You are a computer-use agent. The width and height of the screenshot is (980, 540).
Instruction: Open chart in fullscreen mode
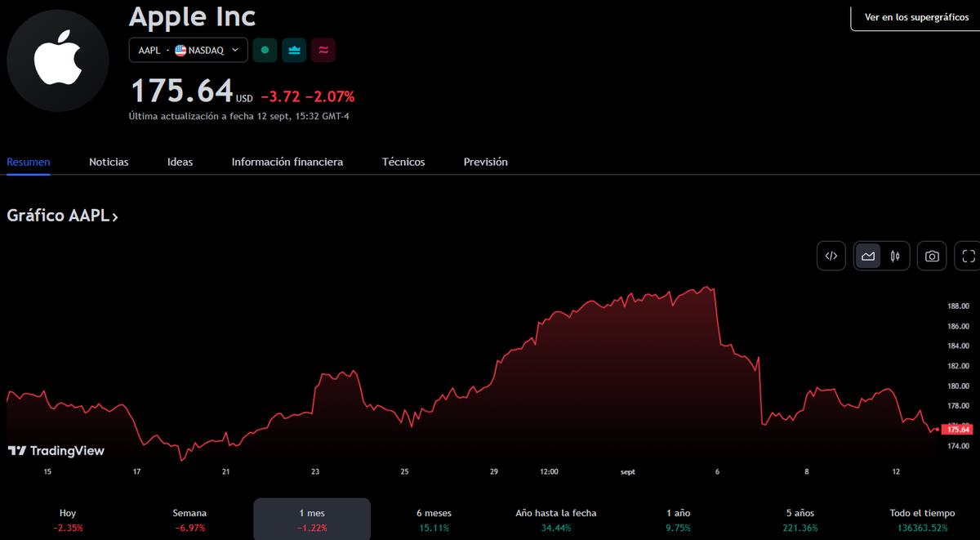969,256
